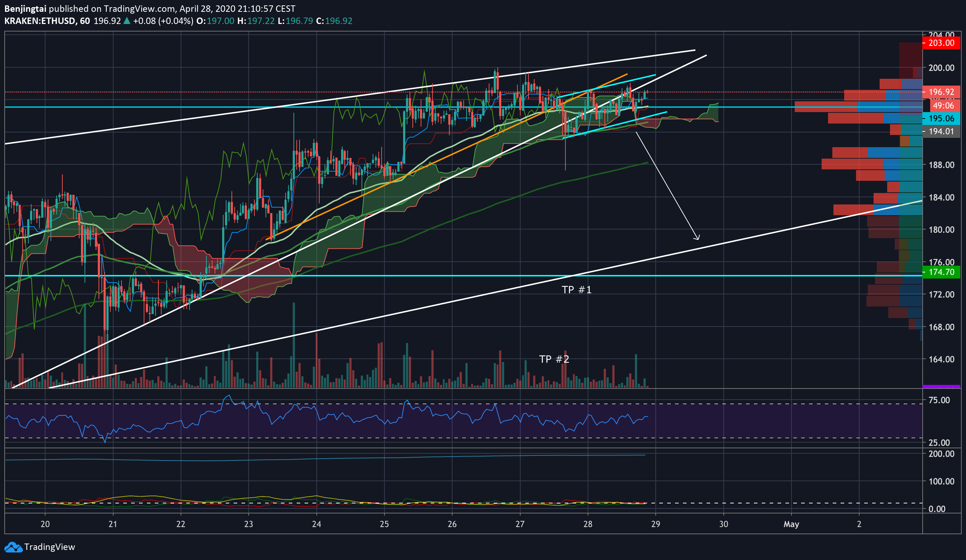Screen dimensions: 966x560
Task: Click the 188.00 price axis value
Action: pos(942,165)
